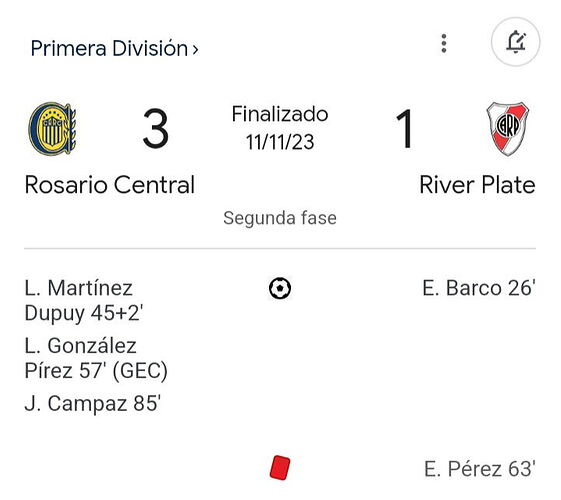561x500 pixels.
Task: Select River scorer E. Barco 26'
Action: (479, 288)
